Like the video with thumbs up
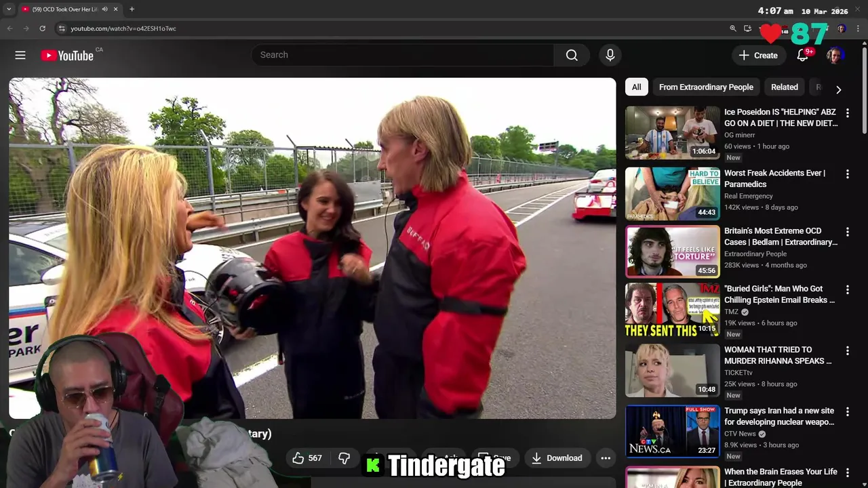The height and width of the screenshot is (488, 868). [307, 458]
